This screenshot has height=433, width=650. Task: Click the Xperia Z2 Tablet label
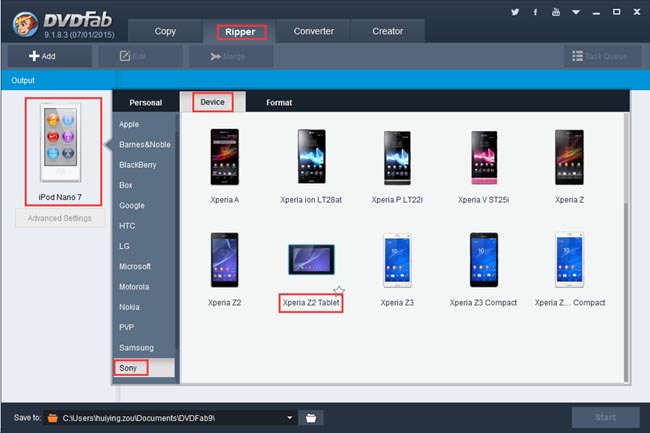[311, 302]
